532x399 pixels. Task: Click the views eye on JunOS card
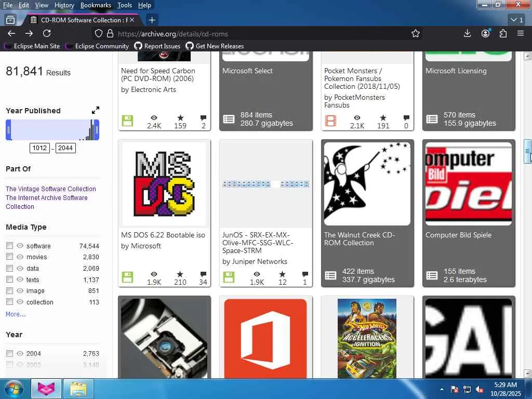click(257, 274)
